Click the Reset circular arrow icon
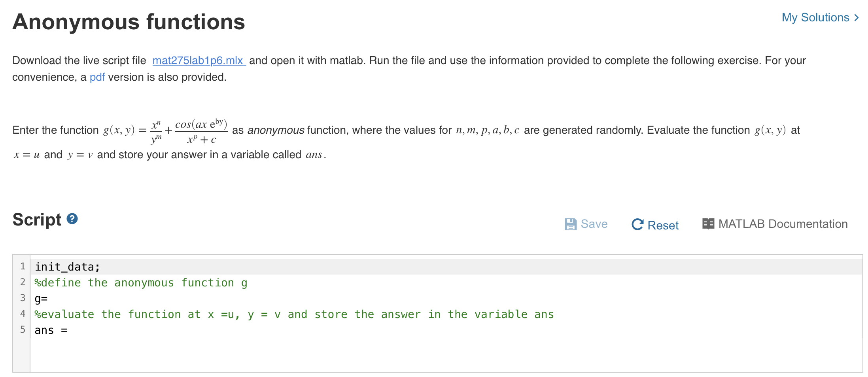This screenshot has height=377, width=868. pos(637,224)
